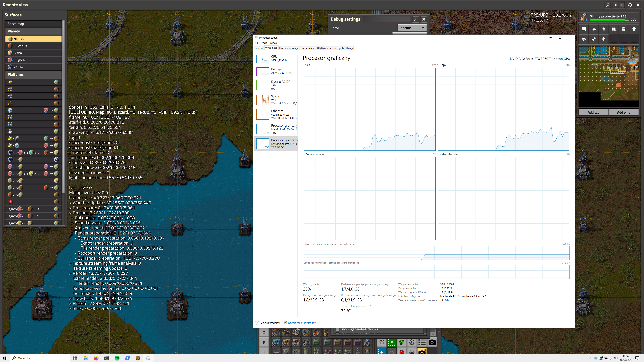Viewport: 644px width, 362px height.
Task: Open the trains overview icon
Action: pos(624,29)
